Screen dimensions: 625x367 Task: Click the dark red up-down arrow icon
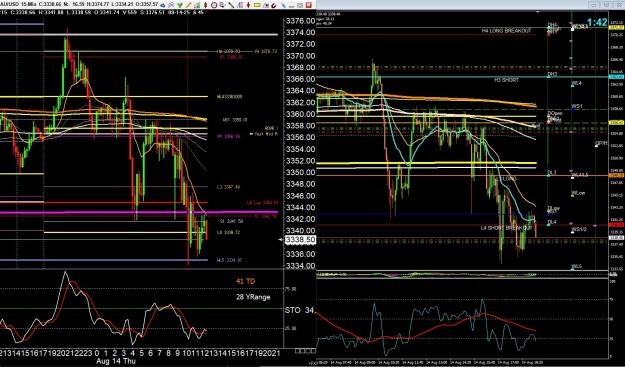coord(248,5)
